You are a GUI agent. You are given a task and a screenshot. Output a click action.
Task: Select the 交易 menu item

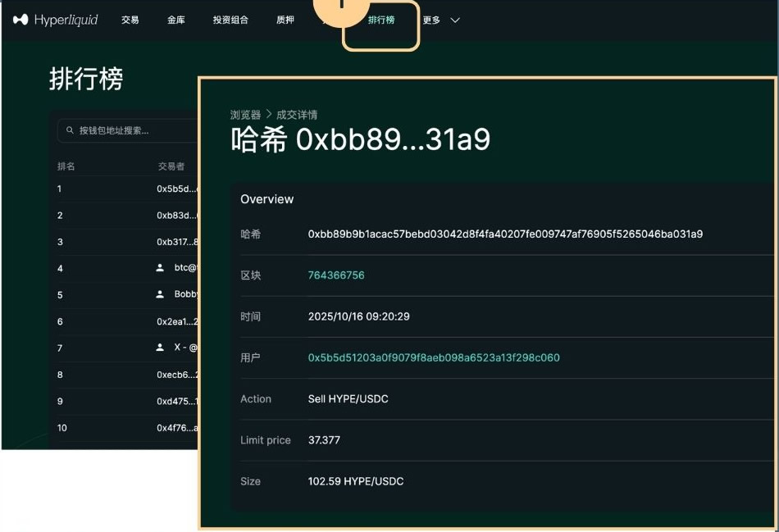(x=130, y=19)
